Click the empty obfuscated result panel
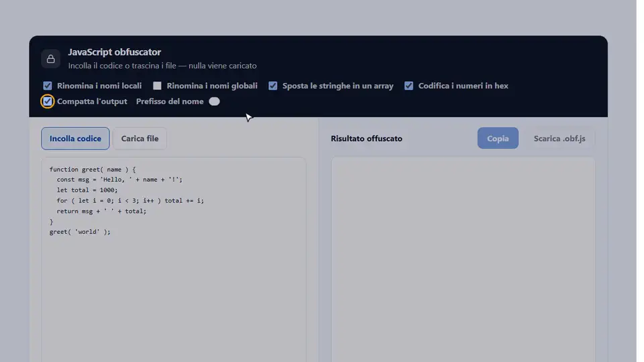This screenshot has width=644, height=362. [463, 259]
